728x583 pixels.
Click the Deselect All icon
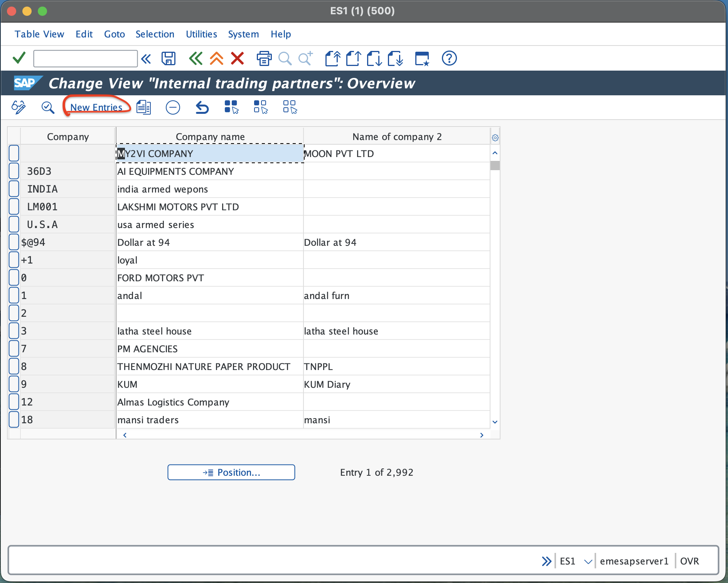[290, 107]
